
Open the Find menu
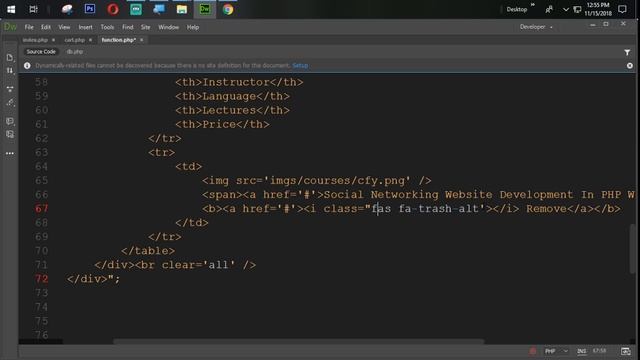click(x=128, y=27)
